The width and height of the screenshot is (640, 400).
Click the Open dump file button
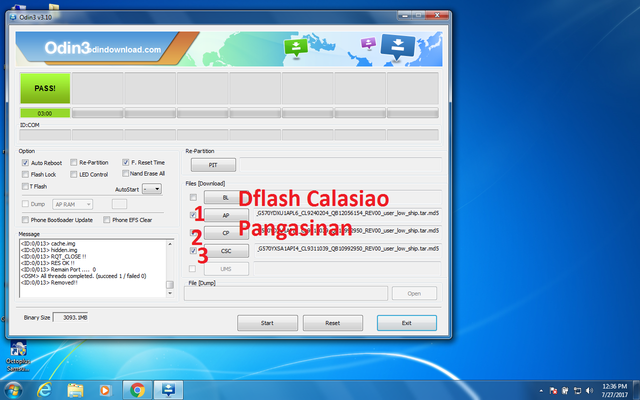click(x=414, y=293)
